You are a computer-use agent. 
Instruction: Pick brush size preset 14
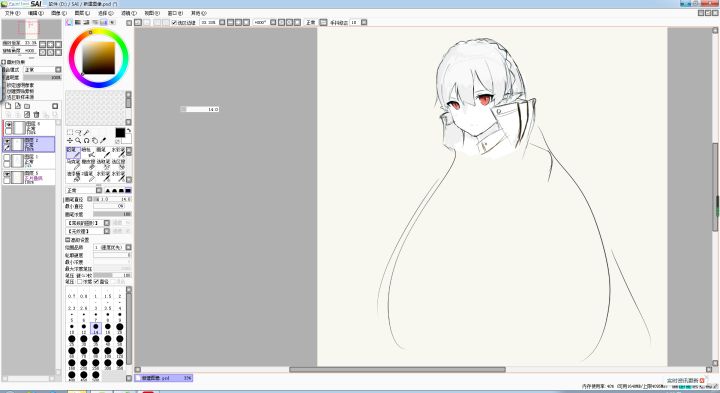tap(96, 329)
